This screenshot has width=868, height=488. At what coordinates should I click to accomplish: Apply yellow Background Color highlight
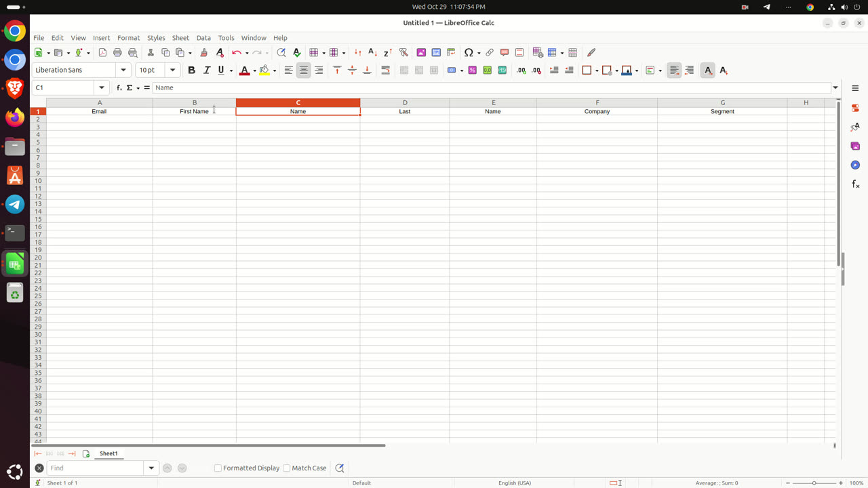point(264,70)
